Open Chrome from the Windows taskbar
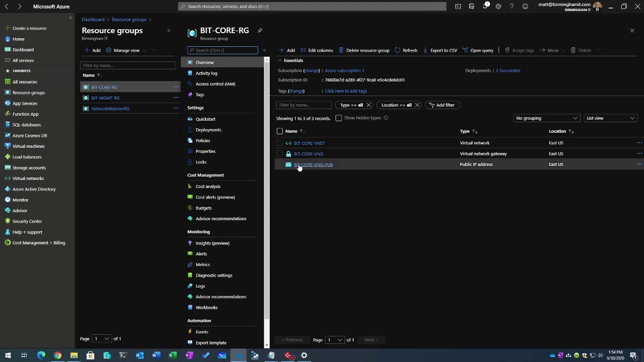Viewport: 644px width, 362px height. [57, 355]
